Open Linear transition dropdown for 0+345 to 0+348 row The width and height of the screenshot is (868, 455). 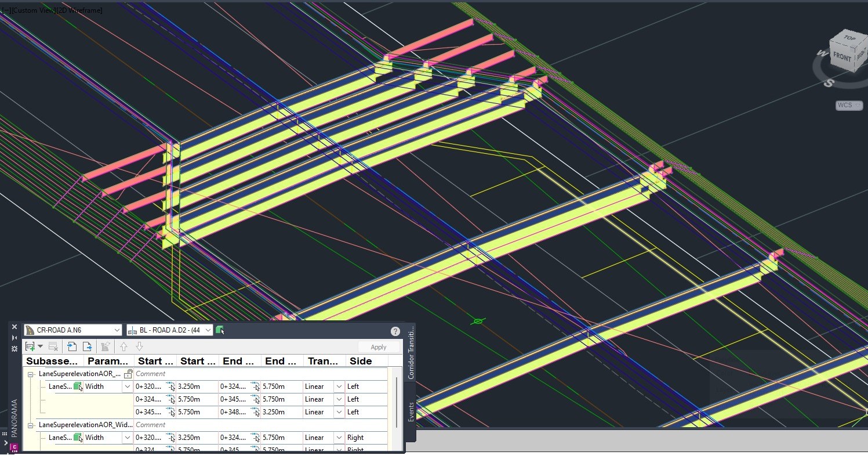(339, 412)
